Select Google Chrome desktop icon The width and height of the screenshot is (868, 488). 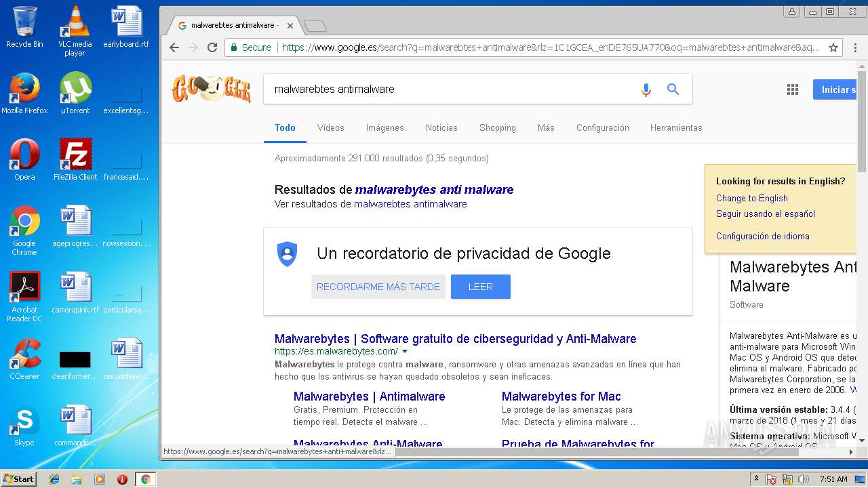24,230
